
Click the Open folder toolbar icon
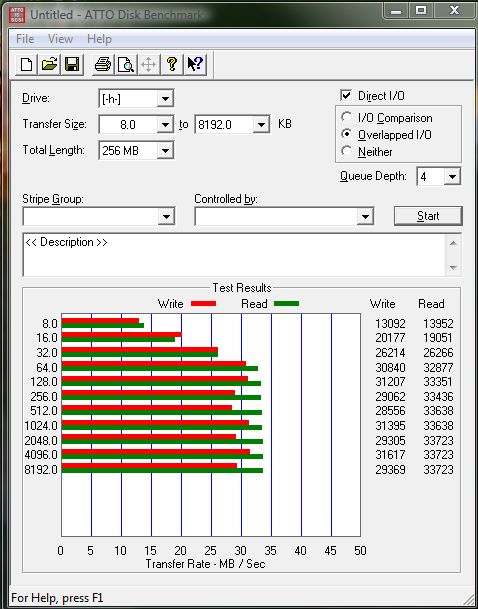pos(49,64)
